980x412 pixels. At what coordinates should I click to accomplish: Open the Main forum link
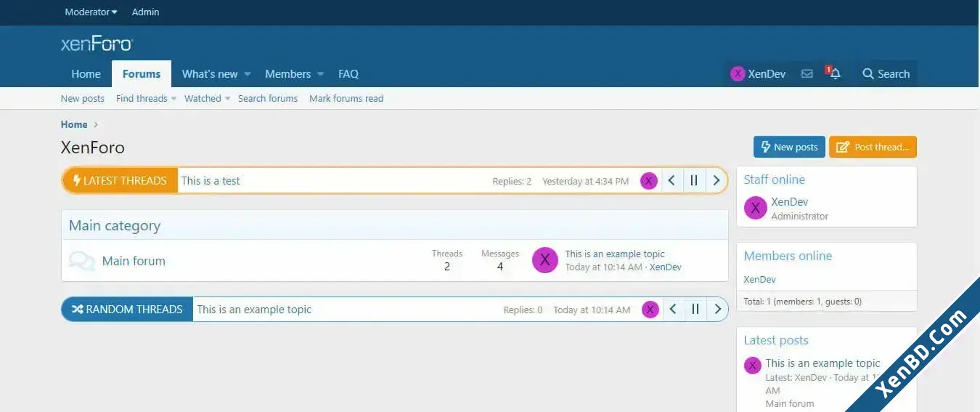point(134,261)
